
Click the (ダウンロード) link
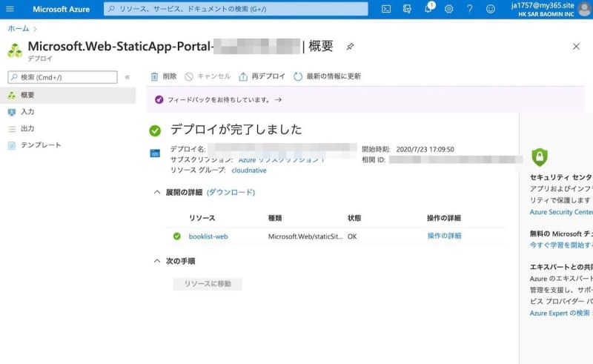point(231,192)
